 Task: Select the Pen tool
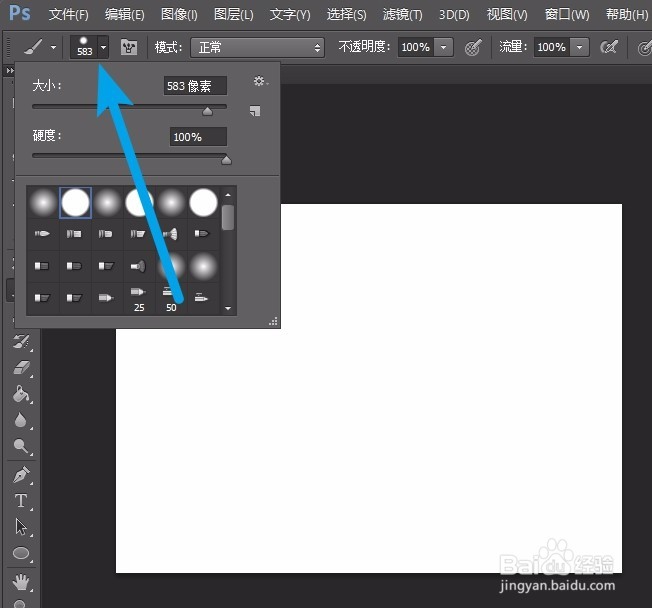pos(21,475)
